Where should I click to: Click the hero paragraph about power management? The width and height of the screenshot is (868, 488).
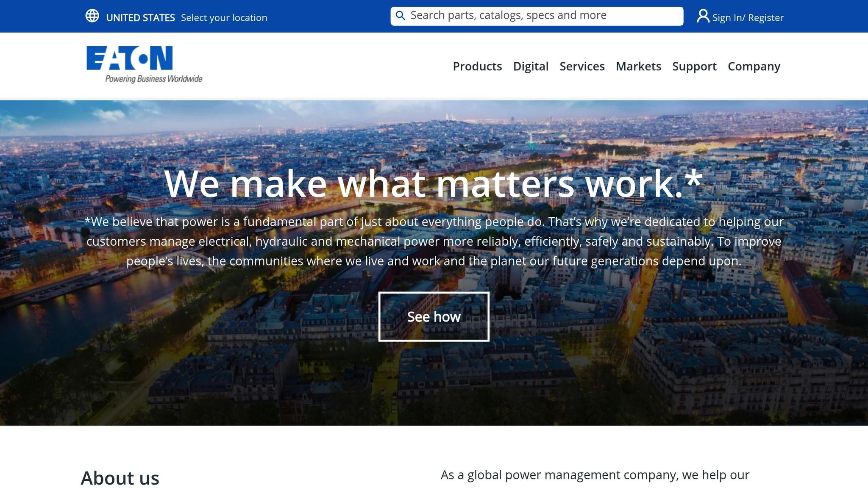pyautogui.click(x=434, y=241)
